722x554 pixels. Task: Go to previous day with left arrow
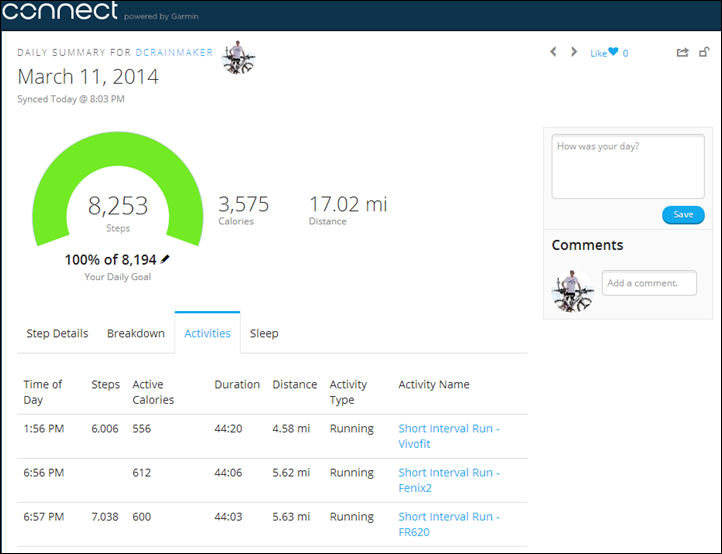(x=553, y=52)
